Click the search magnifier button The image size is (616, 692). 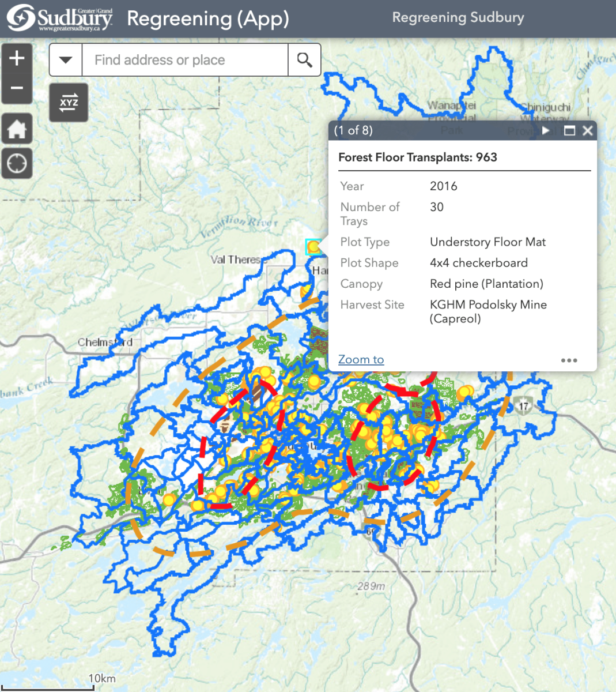pos(304,60)
